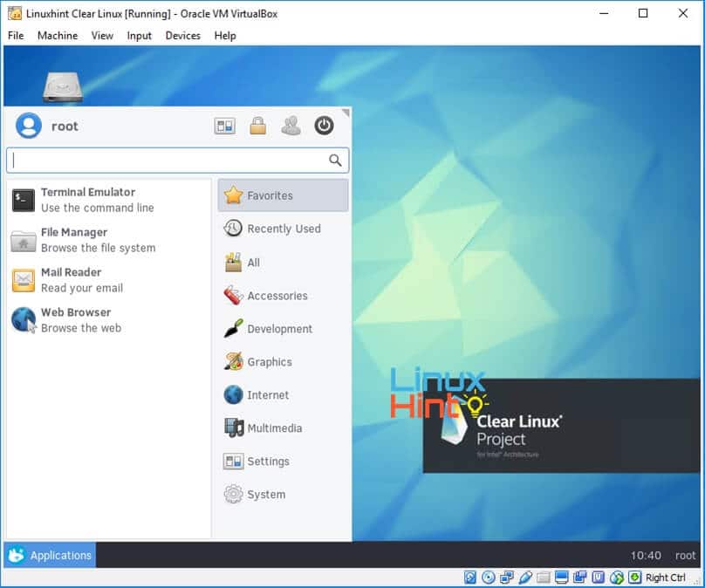
Task: Launch Terminal Emulator from favorites
Action: click(x=87, y=200)
